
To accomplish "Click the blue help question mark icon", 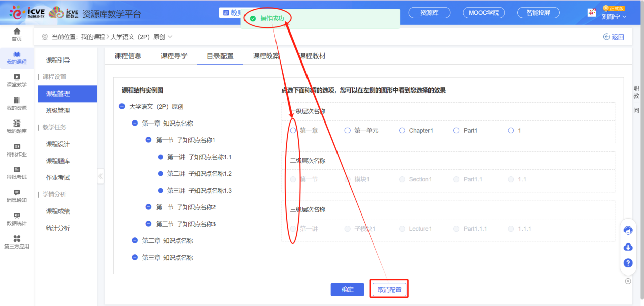I will click(x=628, y=263).
